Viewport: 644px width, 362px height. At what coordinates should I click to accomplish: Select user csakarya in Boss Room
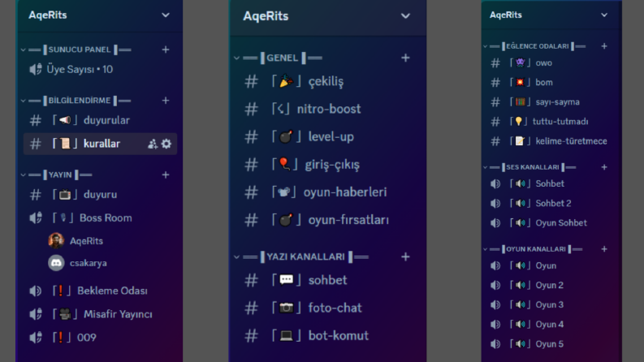(x=89, y=263)
